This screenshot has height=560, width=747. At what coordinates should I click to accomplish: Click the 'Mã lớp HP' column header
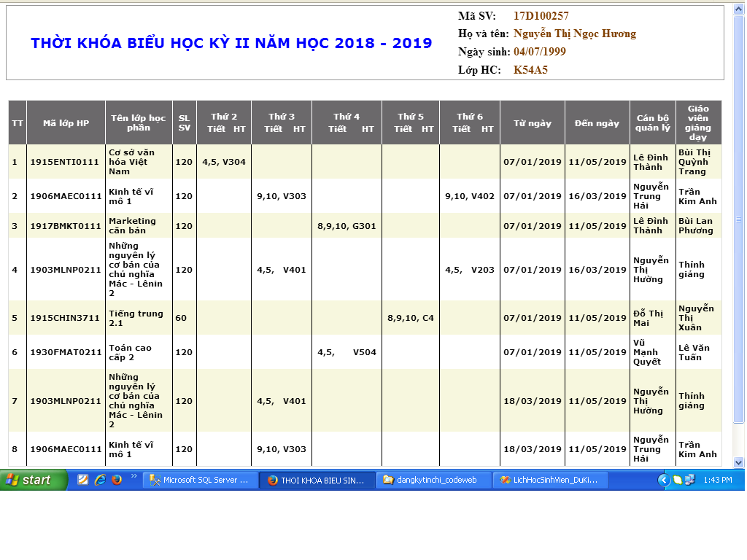[x=66, y=123]
